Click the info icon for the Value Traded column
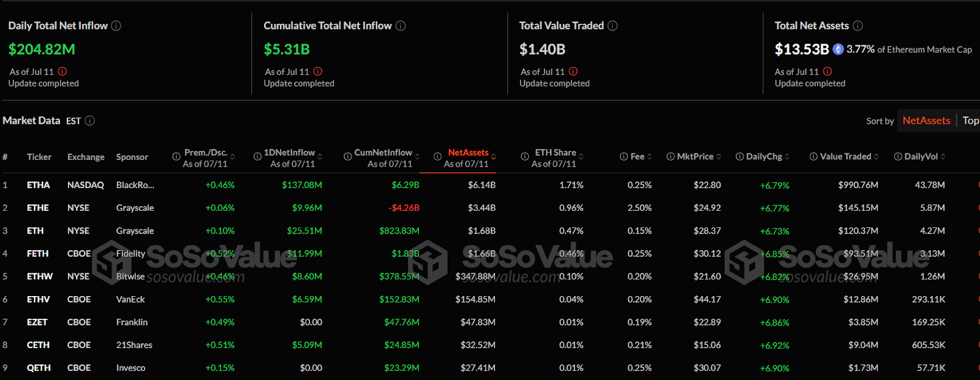Image resolution: width=980 pixels, height=380 pixels. pos(813,156)
